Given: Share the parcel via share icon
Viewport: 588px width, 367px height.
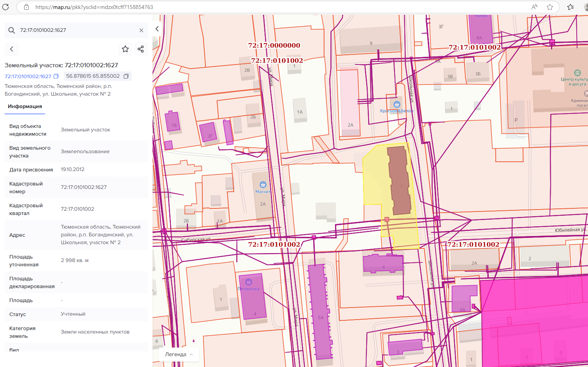Looking at the screenshot, I should [140, 49].
